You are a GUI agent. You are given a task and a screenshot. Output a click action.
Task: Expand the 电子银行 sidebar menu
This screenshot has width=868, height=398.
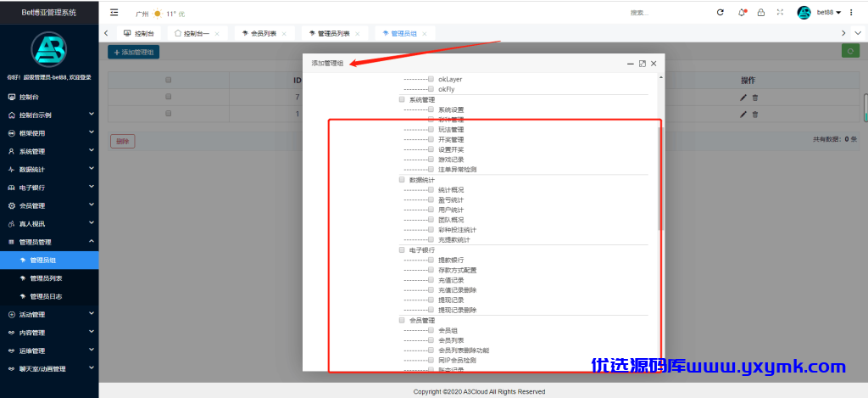[x=92, y=187]
